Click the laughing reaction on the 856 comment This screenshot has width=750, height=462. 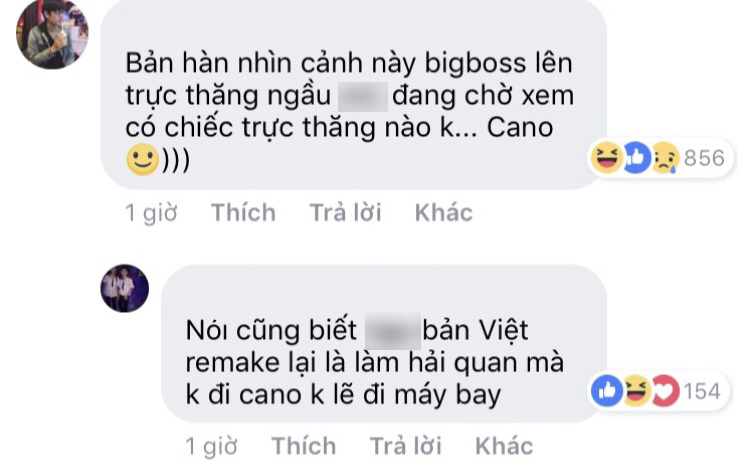607,158
